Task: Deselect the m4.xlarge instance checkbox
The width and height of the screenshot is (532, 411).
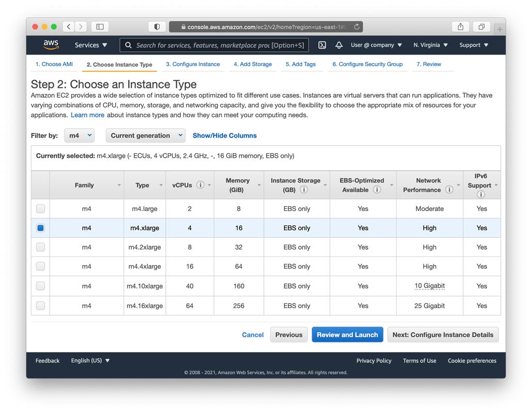Action: click(x=40, y=228)
